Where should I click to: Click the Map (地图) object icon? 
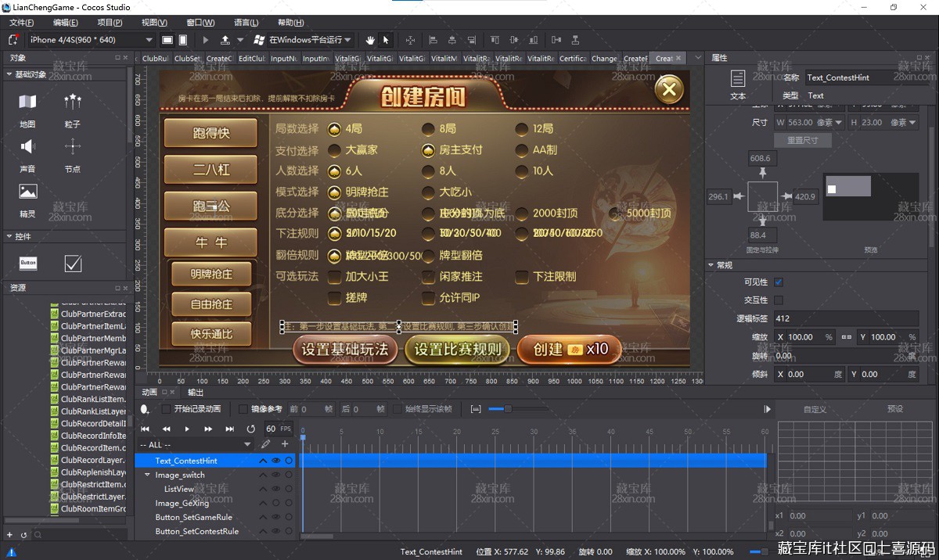tap(27, 102)
